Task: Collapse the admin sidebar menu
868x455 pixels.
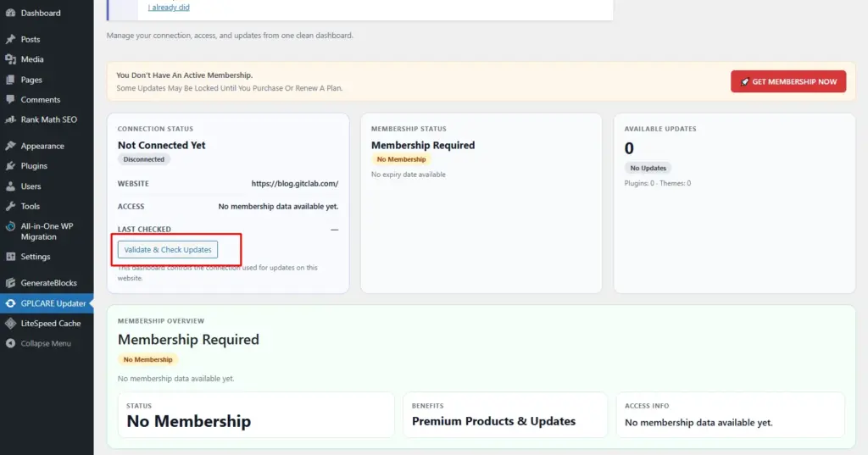Action: coord(45,343)
